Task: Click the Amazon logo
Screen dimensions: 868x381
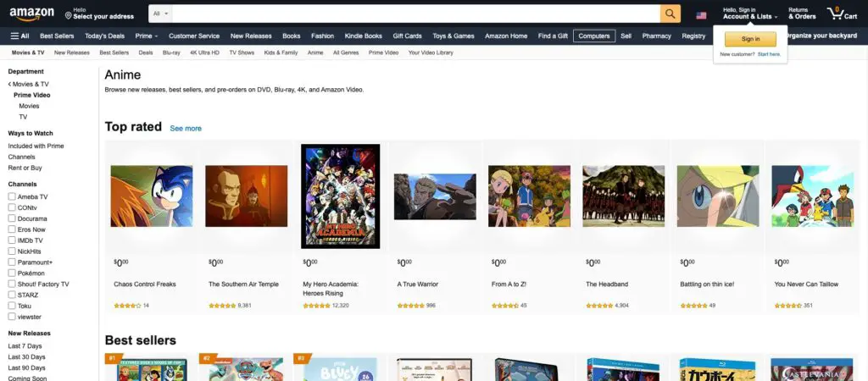Action: tap(31, 14)
